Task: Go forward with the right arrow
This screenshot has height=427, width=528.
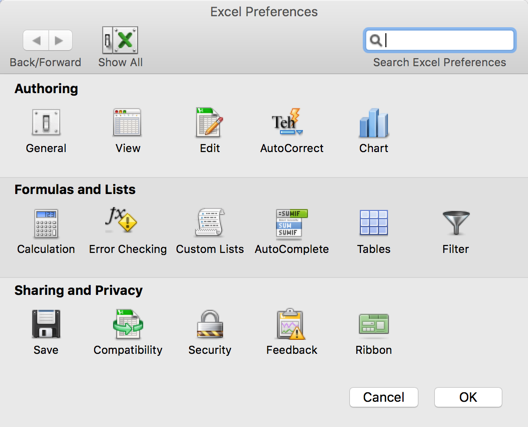Action: tap(60, 40)
